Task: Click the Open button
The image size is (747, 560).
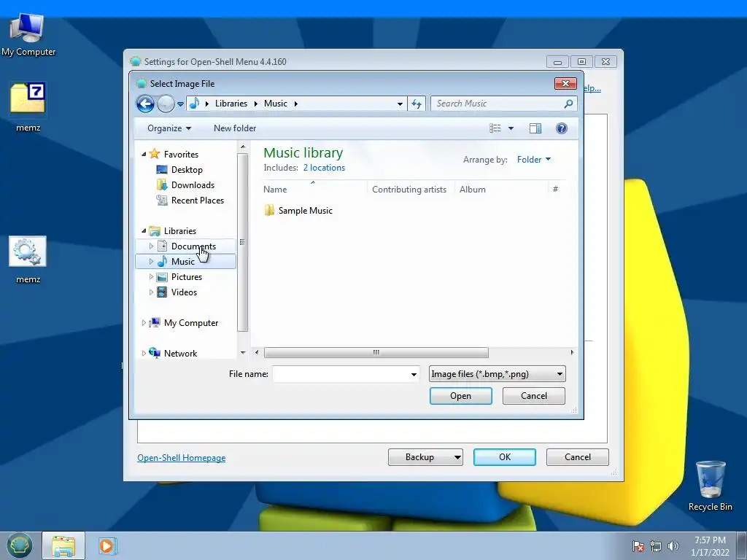Action: coord(461,396)
